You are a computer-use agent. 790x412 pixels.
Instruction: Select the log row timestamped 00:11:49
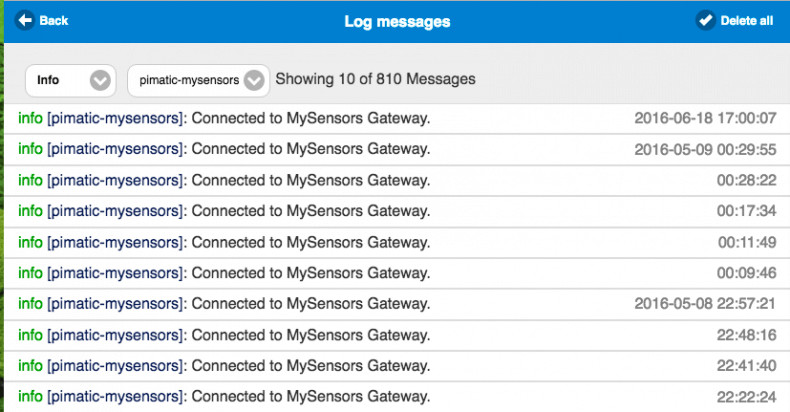click(x=397, y=242)
